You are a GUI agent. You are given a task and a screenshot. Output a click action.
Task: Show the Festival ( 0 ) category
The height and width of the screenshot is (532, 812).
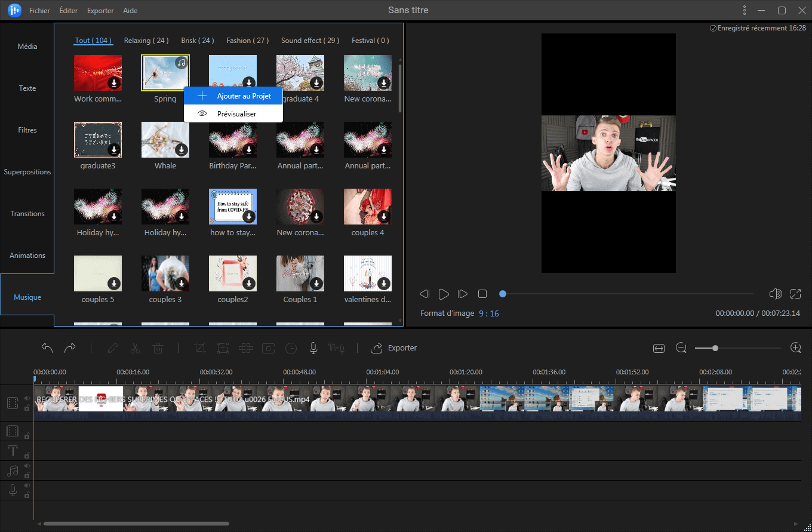(370, 41)
